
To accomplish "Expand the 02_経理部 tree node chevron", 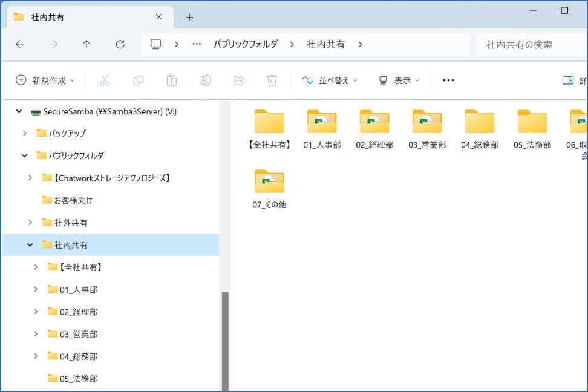I will [36, 312].
